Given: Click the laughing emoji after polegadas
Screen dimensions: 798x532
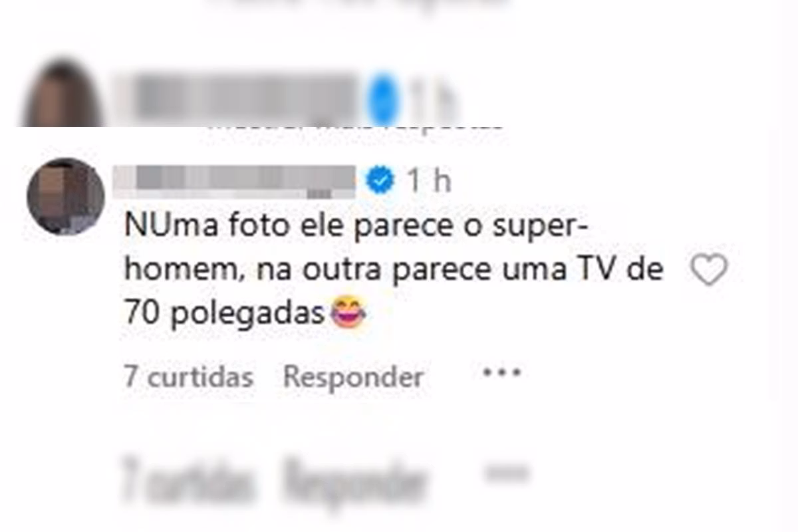Looking at the screenshot, I should (x=348, y=313).
